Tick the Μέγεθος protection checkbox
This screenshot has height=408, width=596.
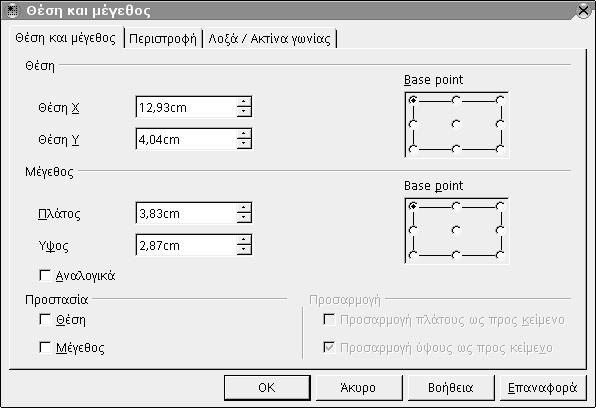pos(45,347)
